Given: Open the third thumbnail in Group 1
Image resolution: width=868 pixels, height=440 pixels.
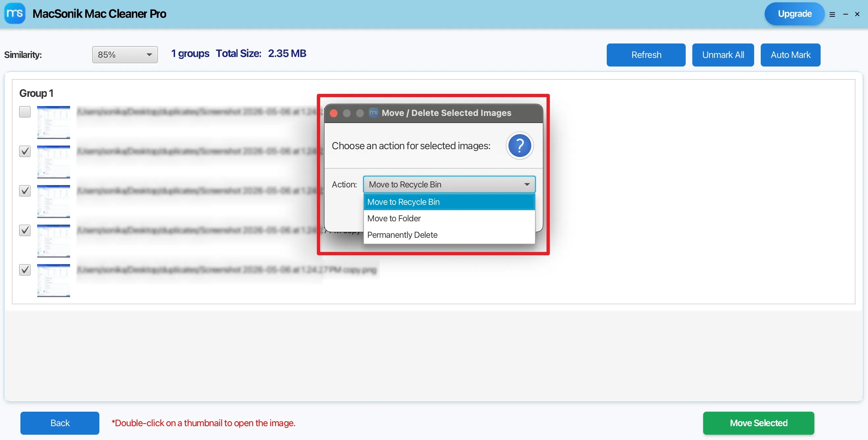Looking at the screenshot, I should pyautogui.click(x=54, y=201).
